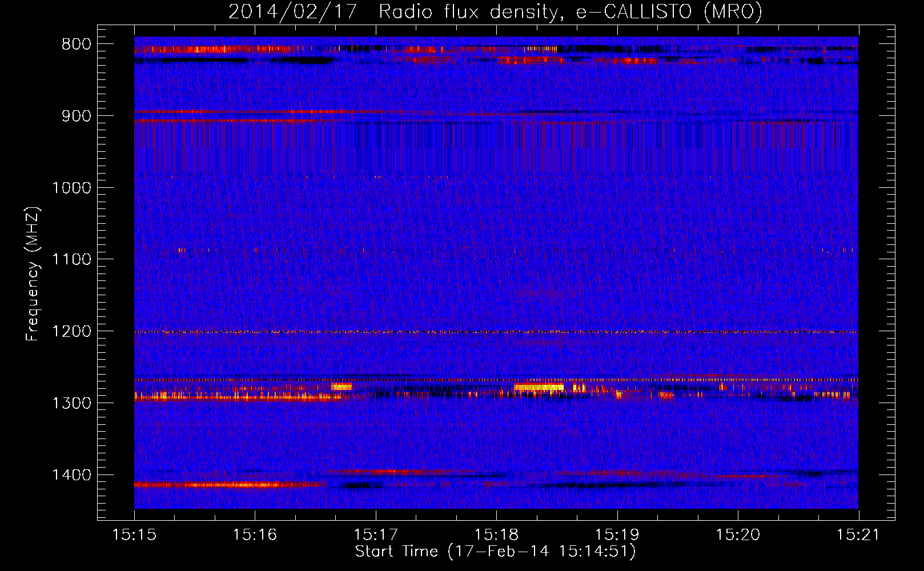The width and height of the screenshot is (924, 571).
Task: Click the 'Start Time (17-Feb-14 15:14:51)' label
Action: pos(495,552)
